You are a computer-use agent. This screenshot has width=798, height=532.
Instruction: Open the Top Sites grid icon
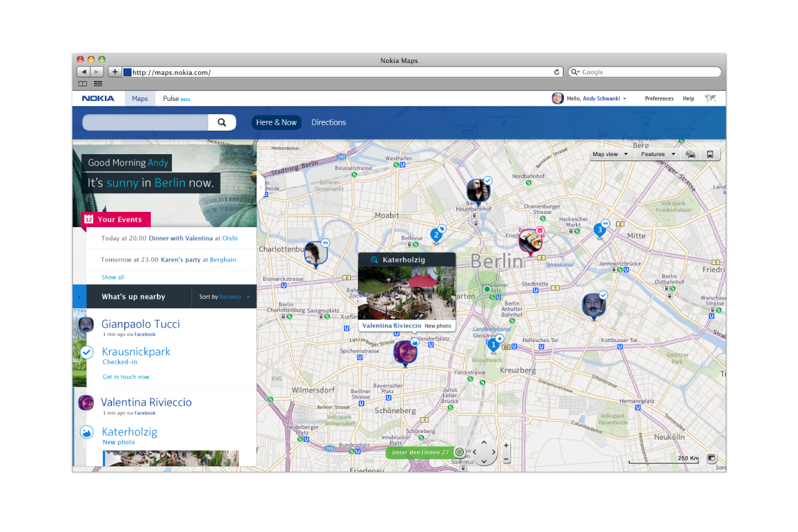click(98, 84)
